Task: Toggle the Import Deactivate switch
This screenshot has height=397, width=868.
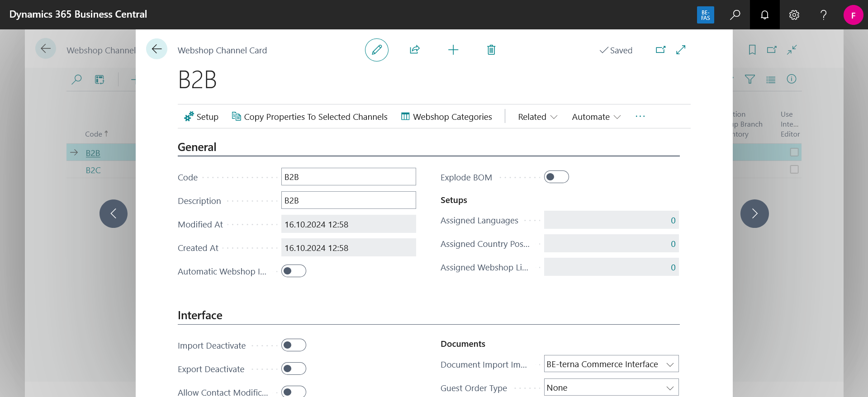Action: point(294,345)
